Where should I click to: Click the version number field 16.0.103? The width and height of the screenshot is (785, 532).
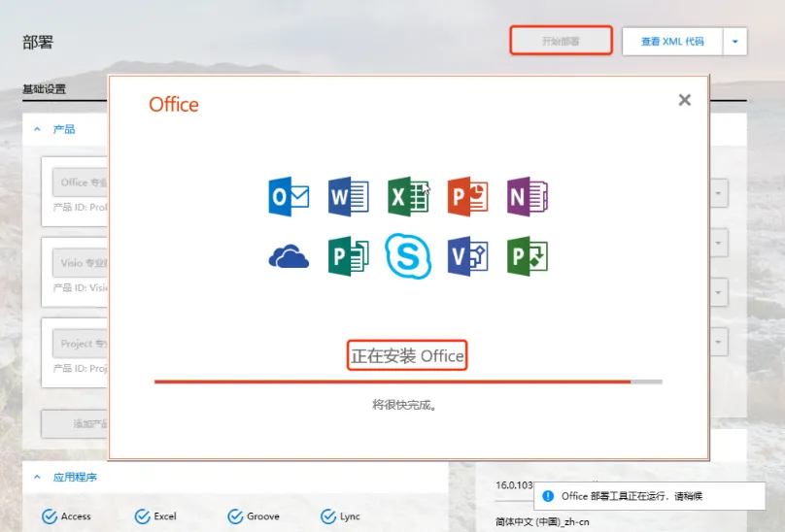click(514, 485)
